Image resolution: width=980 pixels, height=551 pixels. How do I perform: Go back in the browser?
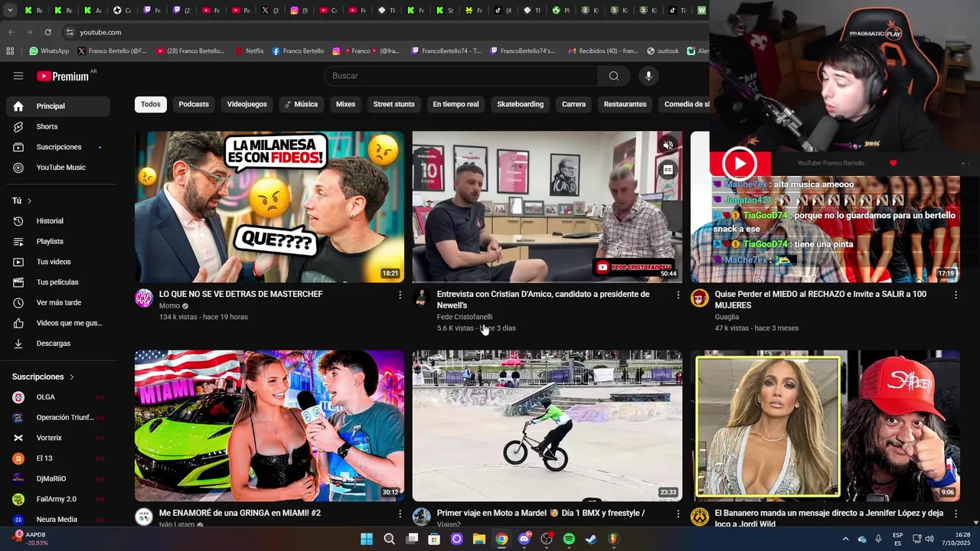[x=11, y=32]
